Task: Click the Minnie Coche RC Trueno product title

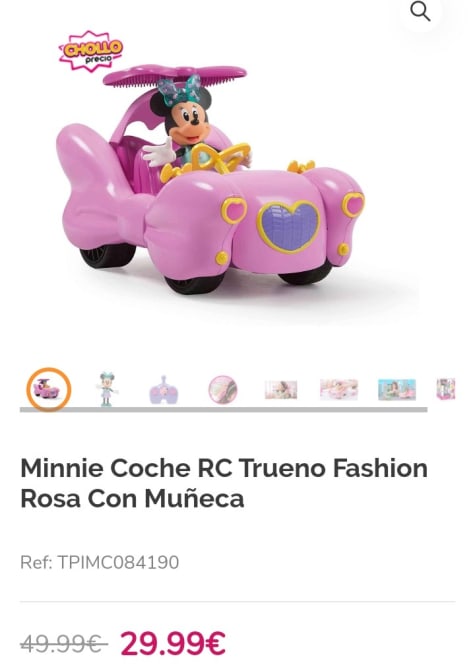Action: (x=224, y=483)
